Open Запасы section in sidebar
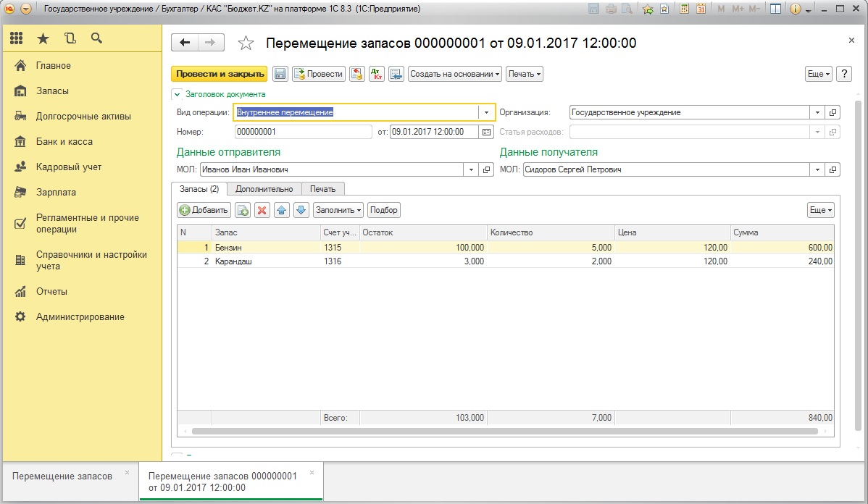 (53, 91)
